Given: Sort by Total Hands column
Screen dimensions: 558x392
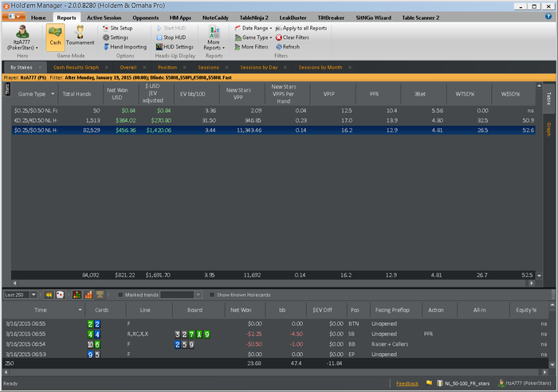Looking at the screenshot, I should pos(81,94).
